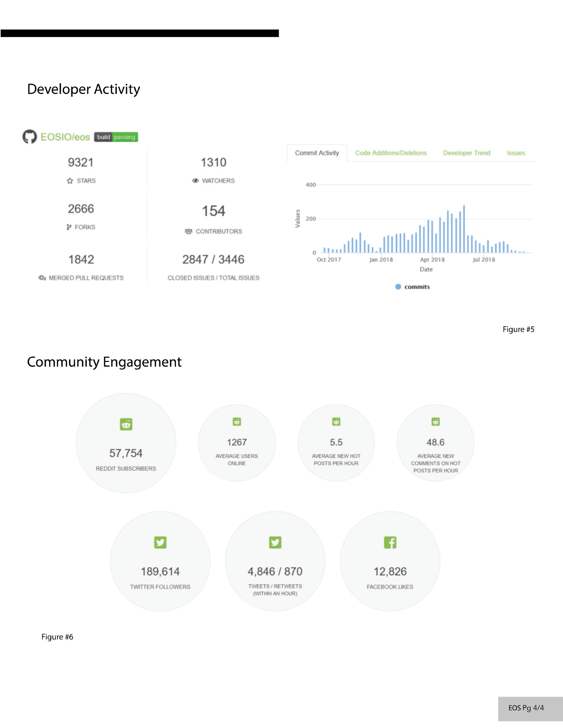
Task: Click the 1310 watchers count
Action: tap(214, 162)
